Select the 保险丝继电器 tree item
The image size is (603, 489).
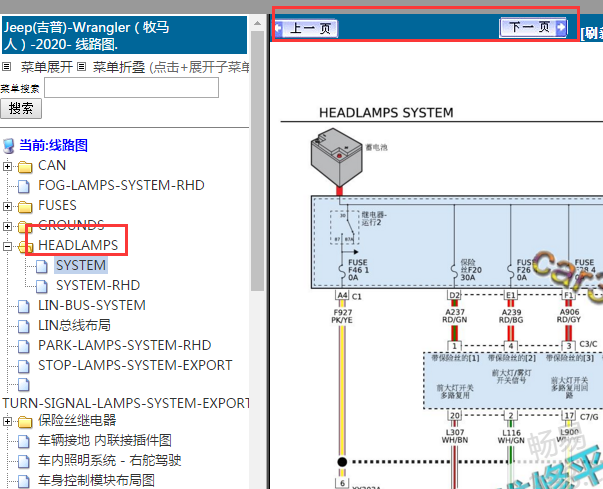pyautogui.click(x=77, y=421)
